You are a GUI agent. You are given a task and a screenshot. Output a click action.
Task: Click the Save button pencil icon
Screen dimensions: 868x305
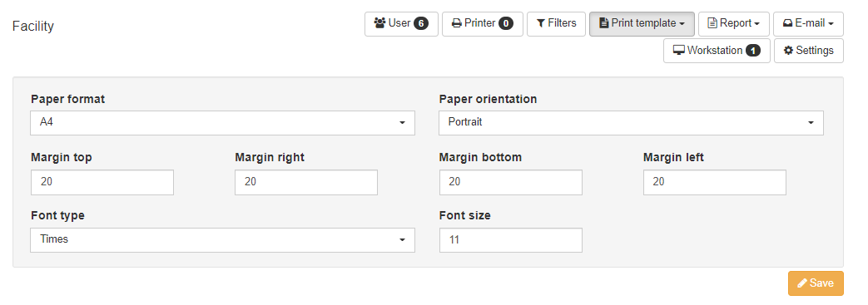(802, 283)
